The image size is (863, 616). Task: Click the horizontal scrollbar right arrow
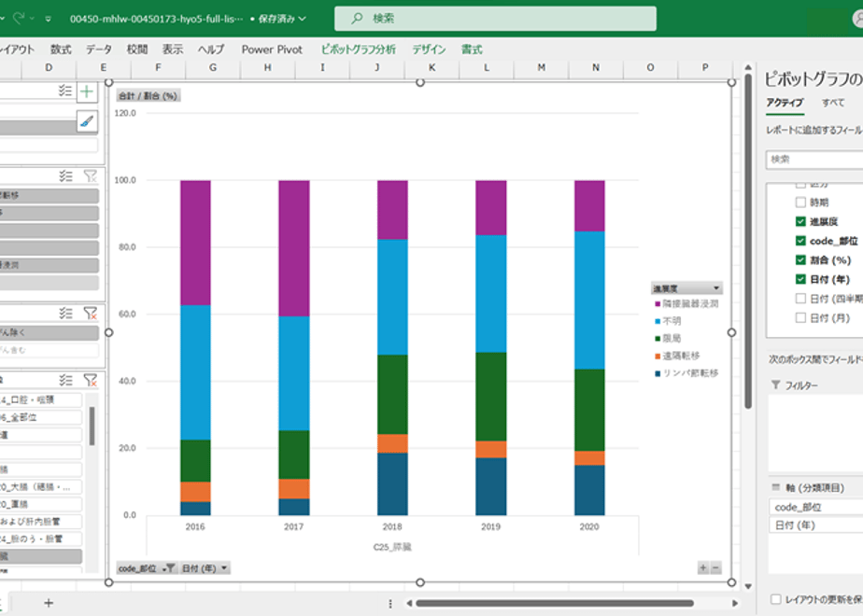pos(735,603)
